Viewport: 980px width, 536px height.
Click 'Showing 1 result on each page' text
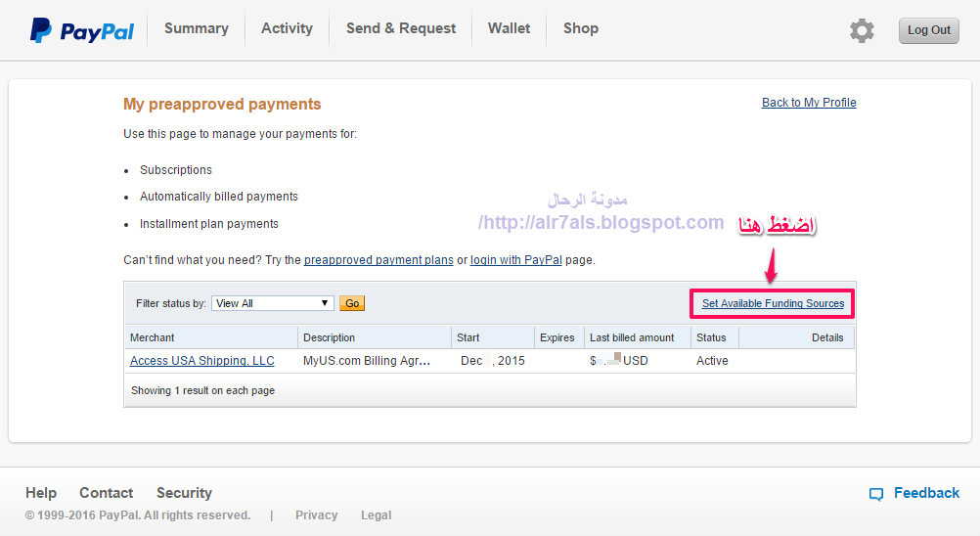[202, 390]
